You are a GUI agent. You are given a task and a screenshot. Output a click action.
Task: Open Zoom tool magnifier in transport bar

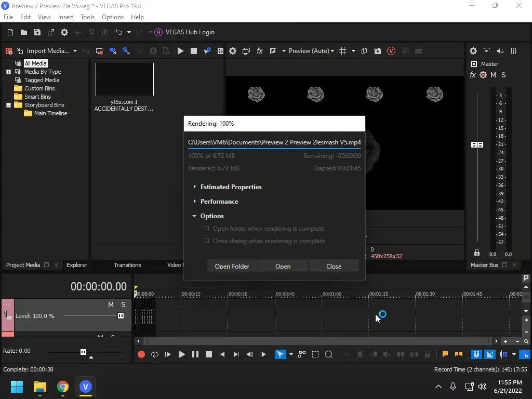(x=329, y=354)
